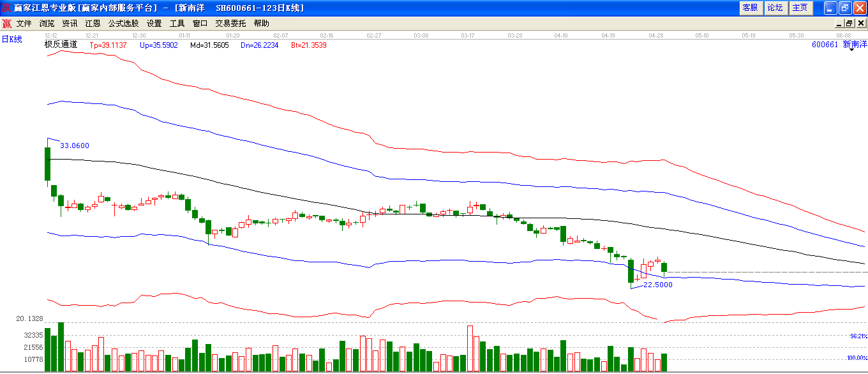This screenshot has height=374, width=868.
Task: Select the Md=31.5605 value
Action: pyautogui.click(x=209, y=45)
